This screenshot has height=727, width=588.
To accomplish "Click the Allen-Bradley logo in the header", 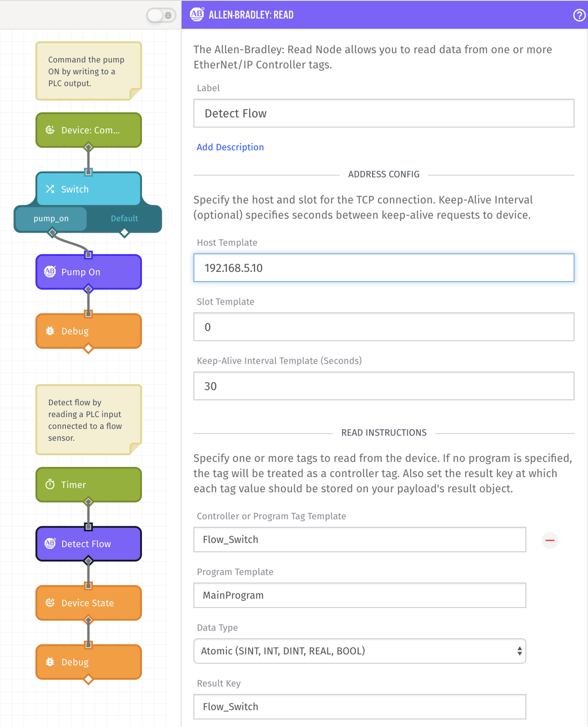I will pyautogui.click(x=197, y=15).
